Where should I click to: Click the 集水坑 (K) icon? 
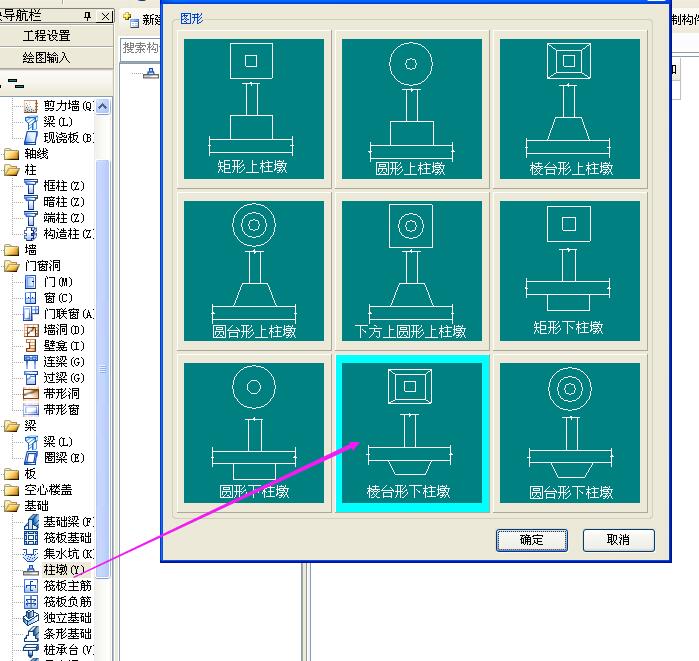[30, 554]
